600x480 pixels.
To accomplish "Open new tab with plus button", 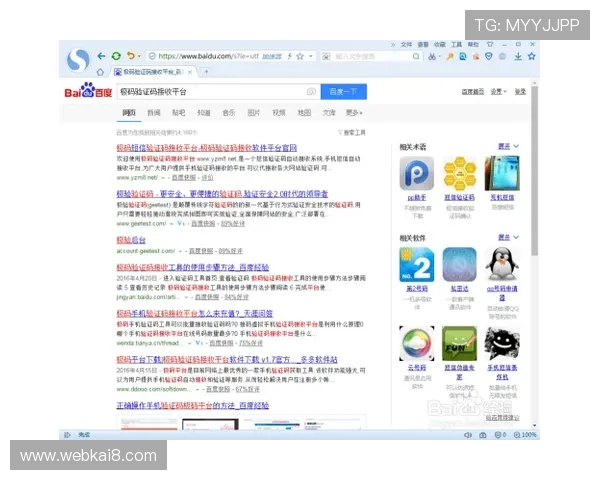I will [x=206, y=72].
